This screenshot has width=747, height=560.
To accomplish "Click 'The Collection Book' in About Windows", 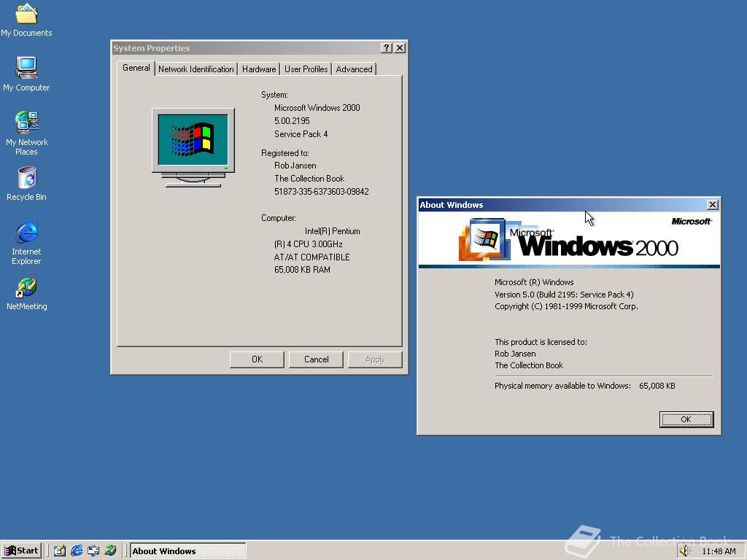I will (529, 365).
